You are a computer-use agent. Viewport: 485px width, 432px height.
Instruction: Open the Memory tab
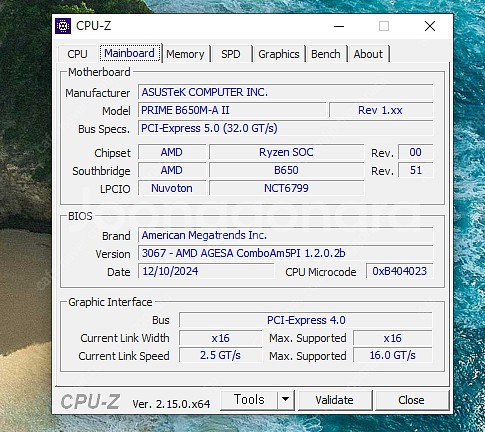185,54
